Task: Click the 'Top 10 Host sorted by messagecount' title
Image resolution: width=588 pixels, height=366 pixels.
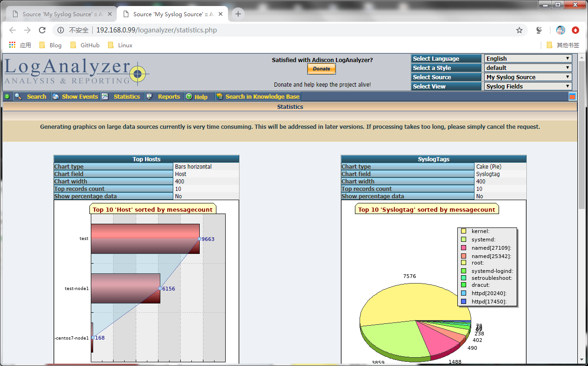Action: tap(153, 209)
